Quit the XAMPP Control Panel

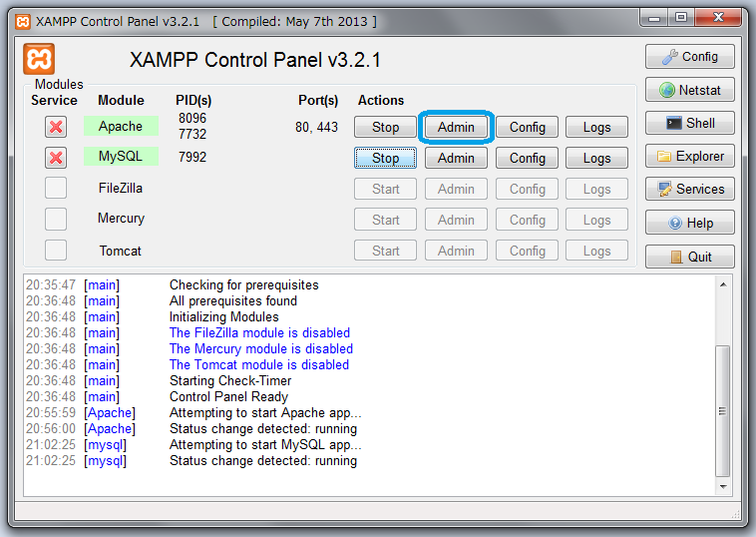click(689, 257)
